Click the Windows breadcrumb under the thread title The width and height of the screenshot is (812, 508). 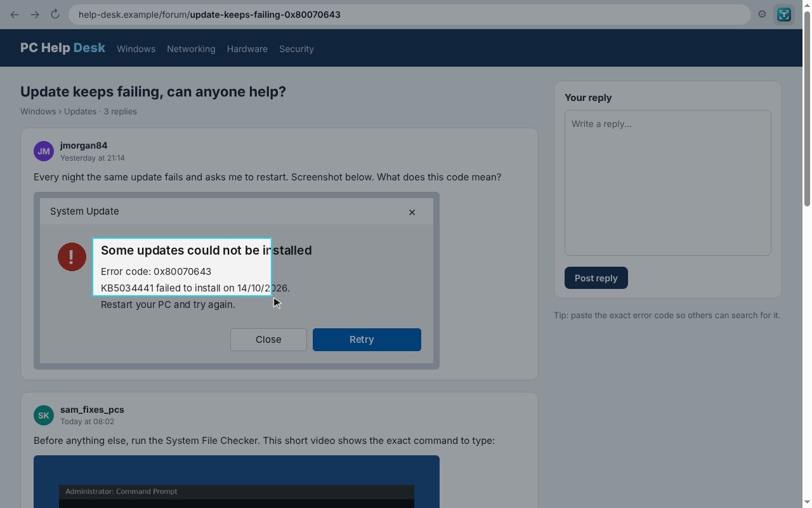38,111
